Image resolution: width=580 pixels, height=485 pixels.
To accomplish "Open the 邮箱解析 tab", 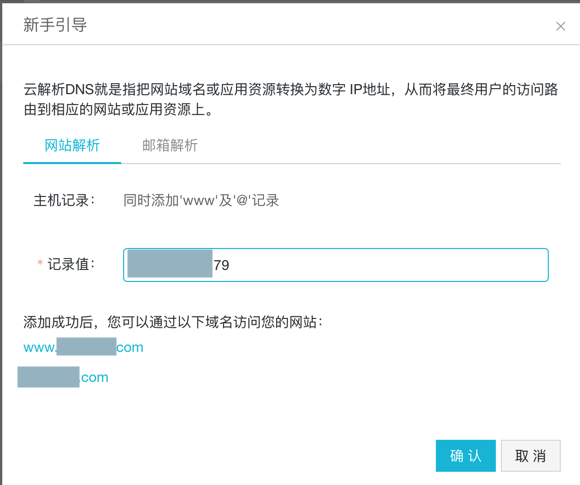I will (x=170, y=145).
